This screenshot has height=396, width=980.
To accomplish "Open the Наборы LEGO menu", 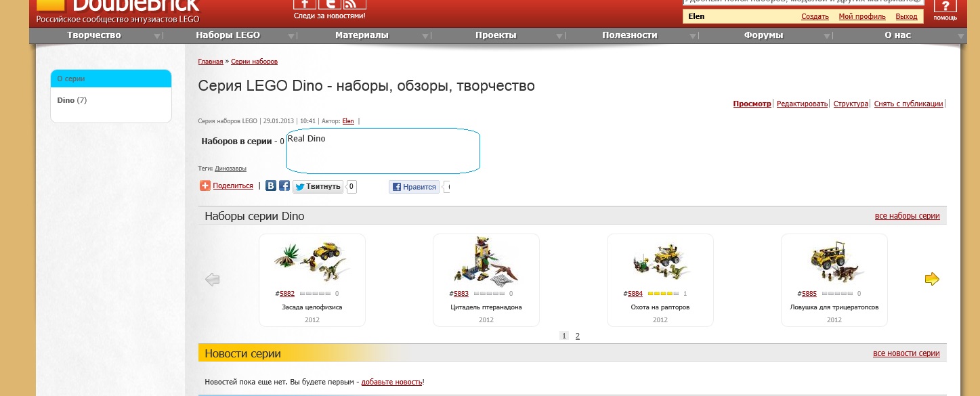I will click(228, 35).
